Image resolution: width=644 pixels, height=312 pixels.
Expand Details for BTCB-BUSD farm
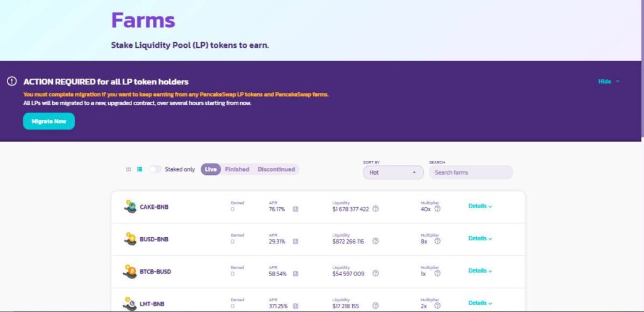click(480, 271)
